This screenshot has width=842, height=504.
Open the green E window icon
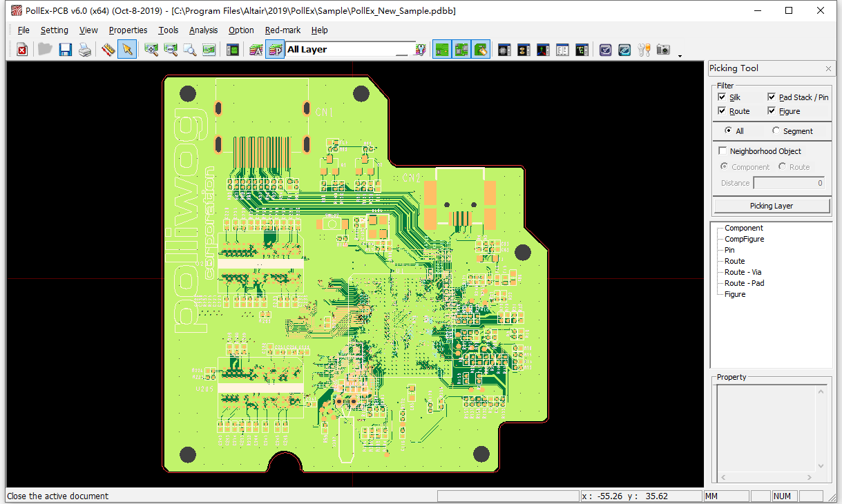point(582,50)
